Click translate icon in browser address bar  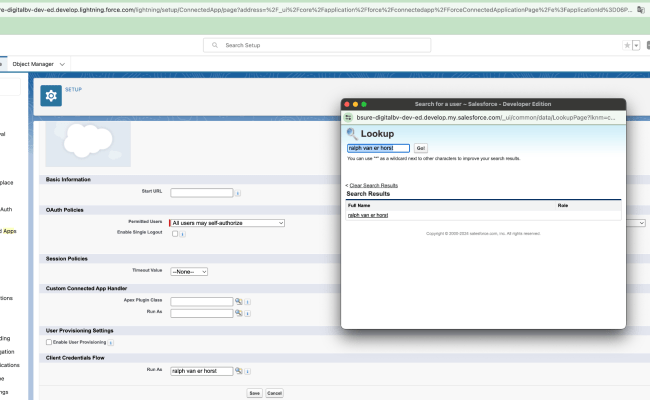click(x=640, y=10)
